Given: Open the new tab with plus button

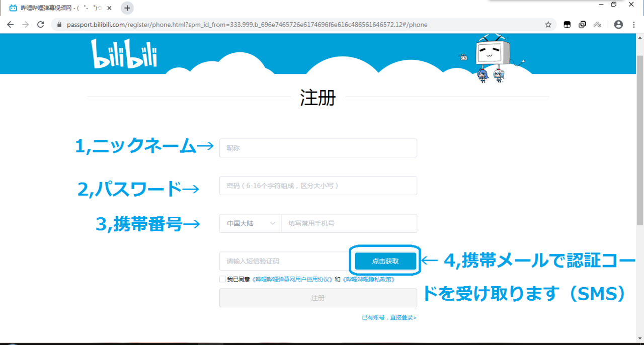Looking at the screenshot, I should [x=127, y=8].
